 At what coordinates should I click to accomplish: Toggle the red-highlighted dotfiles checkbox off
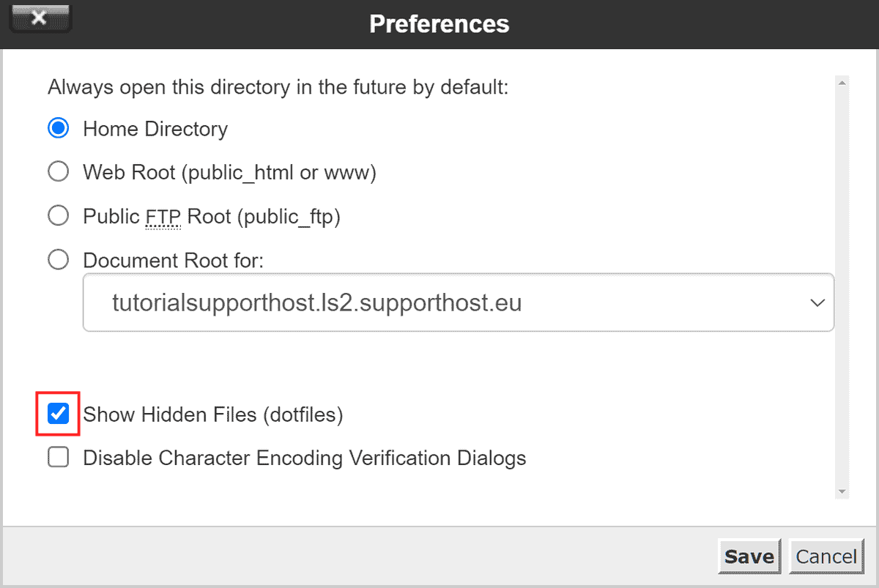point(58,414)
